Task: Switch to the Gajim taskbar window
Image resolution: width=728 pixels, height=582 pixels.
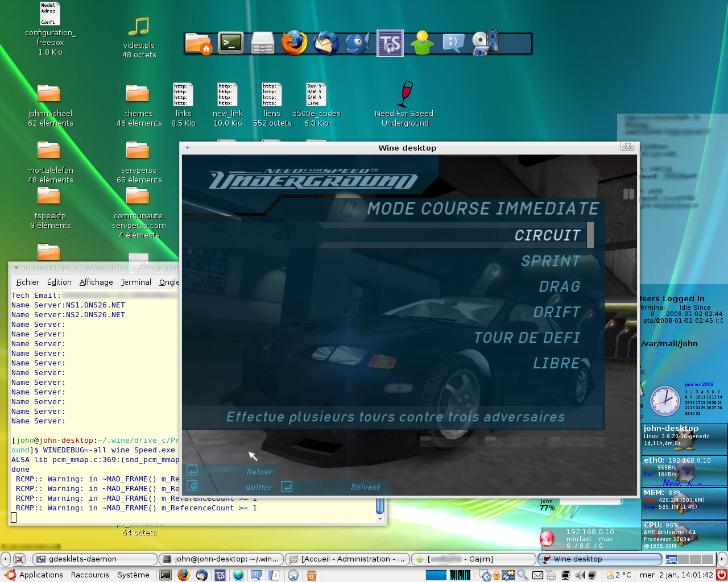Action: (473, 559)
